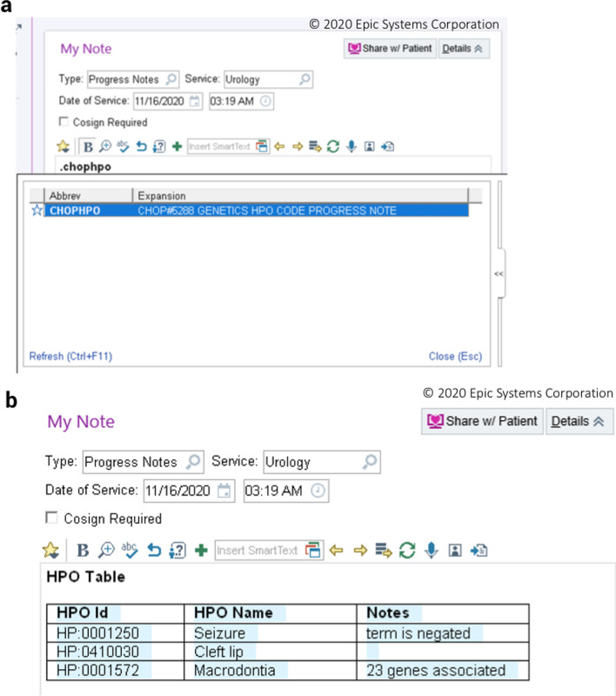Viewport: 616px width, 696px height.
Task: Click the favorites star icon above HPO Table
Action: click(52, 550)
